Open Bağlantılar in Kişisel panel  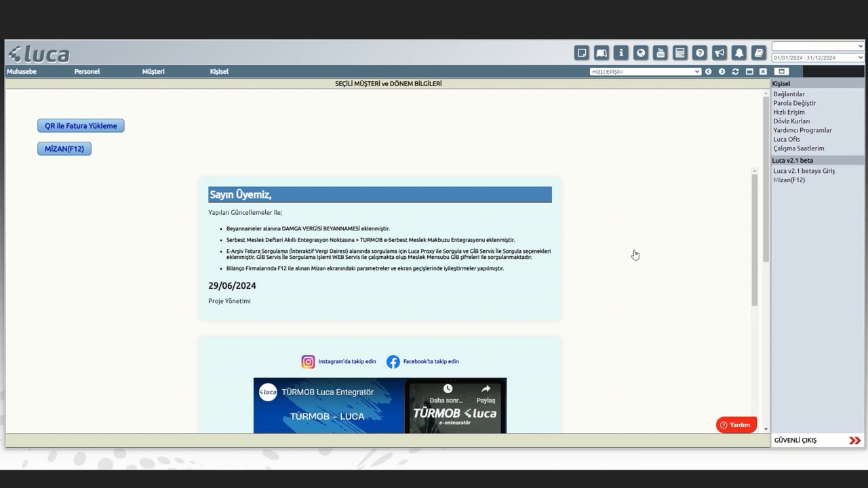tap(789, 94)
